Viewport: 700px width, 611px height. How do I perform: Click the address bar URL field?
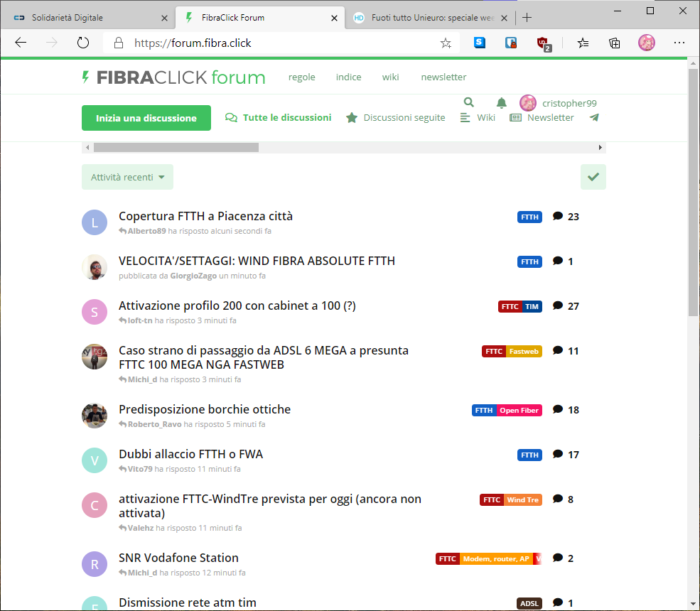coord(281,43)
